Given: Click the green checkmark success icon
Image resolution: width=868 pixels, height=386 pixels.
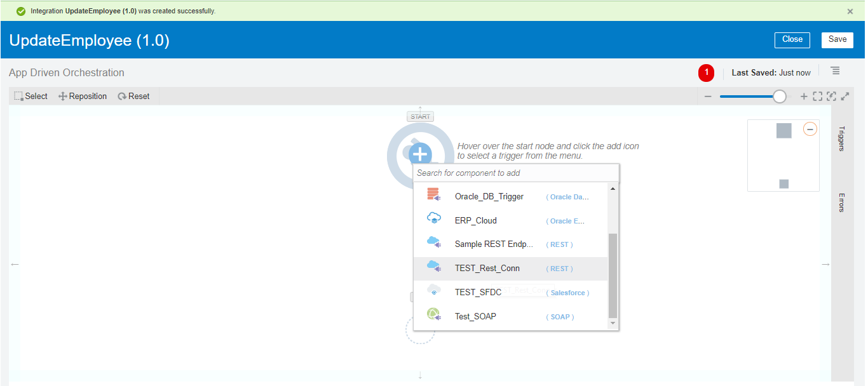Looking at the screenshot, I should click(x=21, y=11).
